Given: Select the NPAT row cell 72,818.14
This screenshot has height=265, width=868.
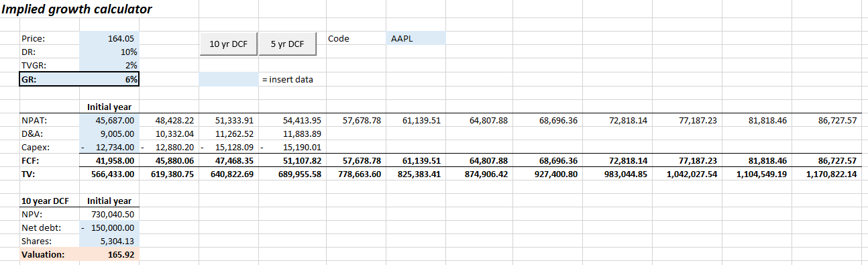Looking at the screenshot, I should click(617, 121).
